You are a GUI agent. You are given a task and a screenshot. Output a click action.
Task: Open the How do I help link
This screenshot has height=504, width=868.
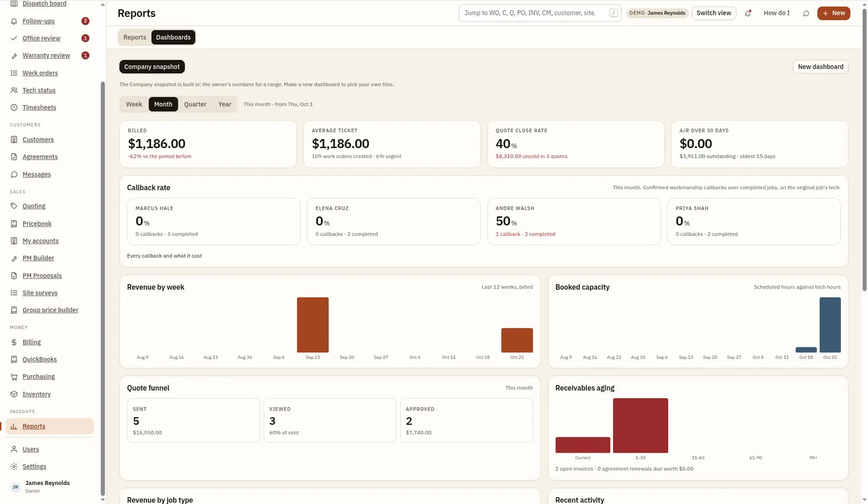click(776, 13)
